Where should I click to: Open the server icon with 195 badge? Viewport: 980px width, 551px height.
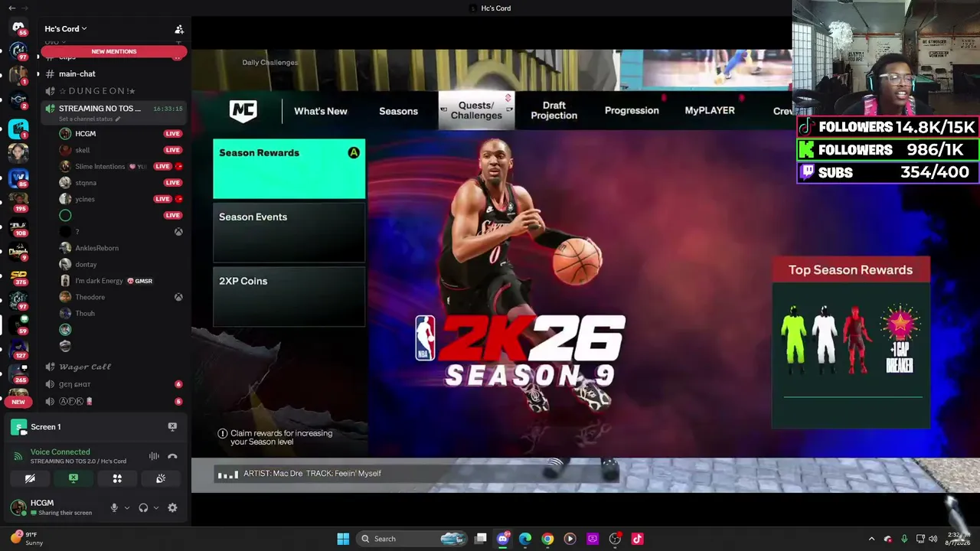click(18, 201)
